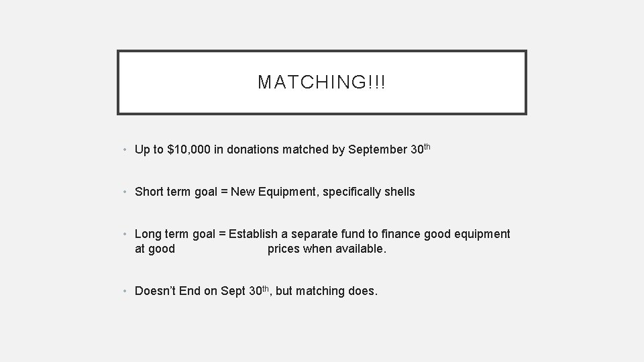Click the second bullet point marker

(x=127, y=192)
